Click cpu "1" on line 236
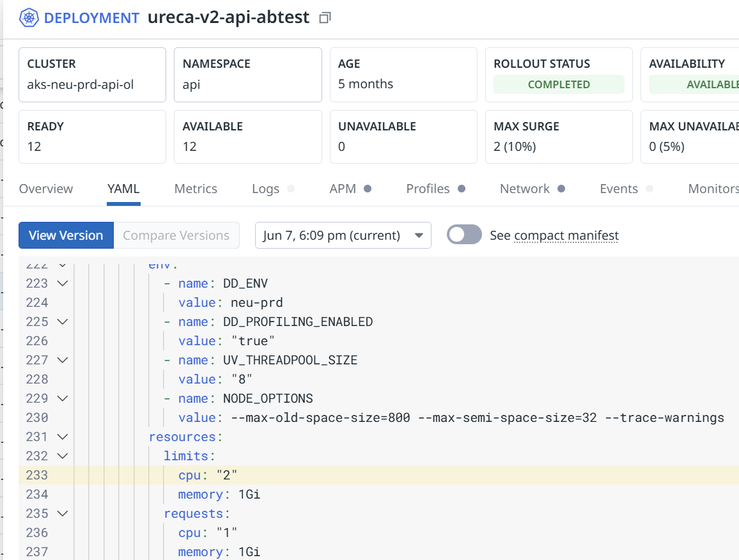Screen dimensions: 739x560 click(x=207, y=533)
